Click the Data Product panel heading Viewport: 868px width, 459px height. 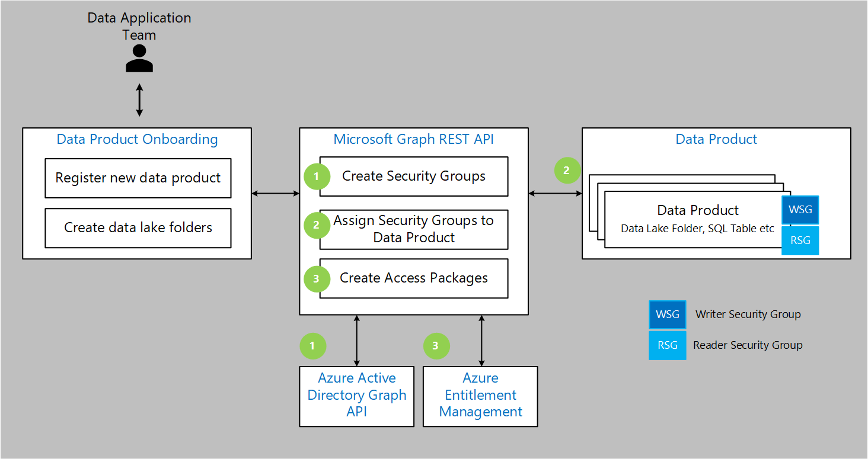pyautogui.click(x=716, y=140)
